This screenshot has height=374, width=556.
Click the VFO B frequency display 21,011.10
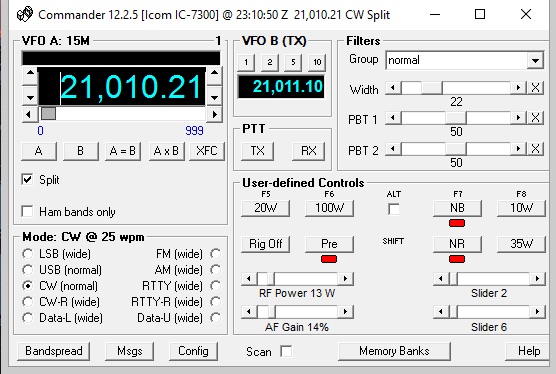[281, 87]
